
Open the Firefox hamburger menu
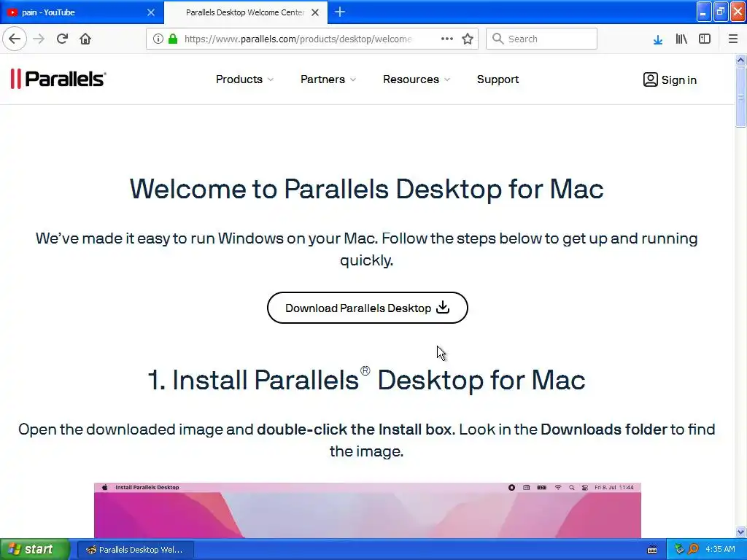pos(732,39)
